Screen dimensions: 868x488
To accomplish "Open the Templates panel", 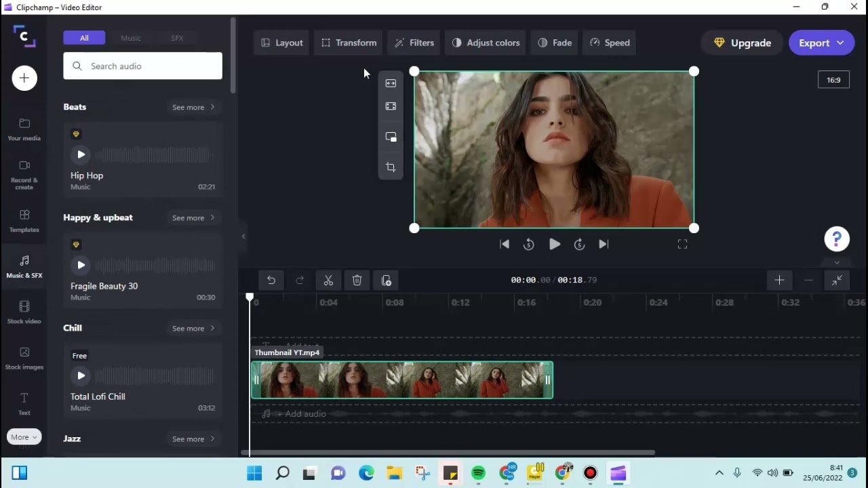I will (24, 221).
